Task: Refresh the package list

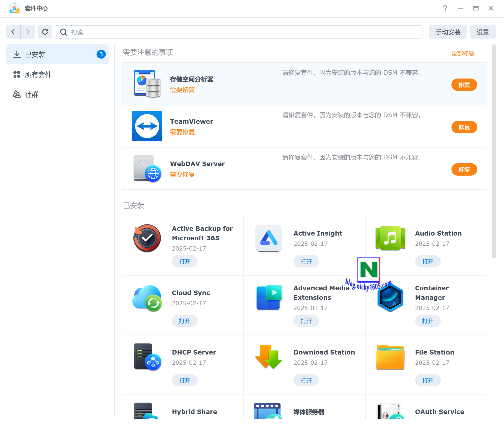Action: [45, 32]
